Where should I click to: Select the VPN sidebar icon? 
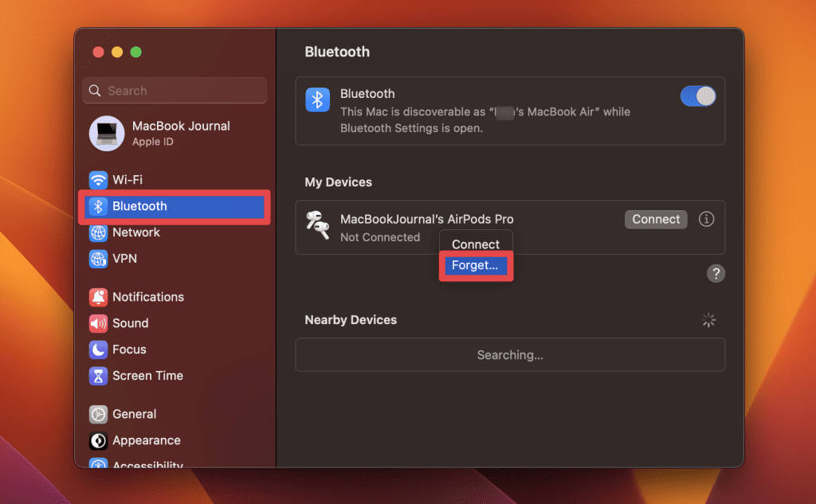coord(98,259)
